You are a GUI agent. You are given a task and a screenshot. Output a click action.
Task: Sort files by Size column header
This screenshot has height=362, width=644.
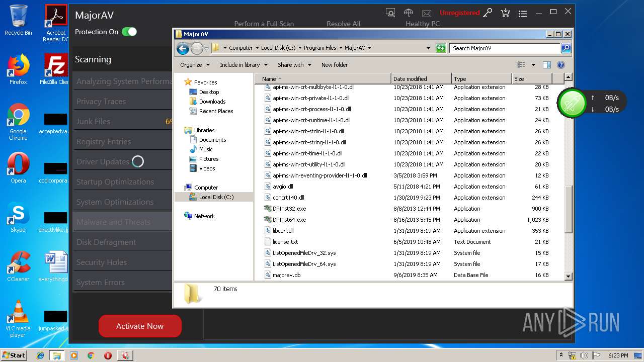532,79
